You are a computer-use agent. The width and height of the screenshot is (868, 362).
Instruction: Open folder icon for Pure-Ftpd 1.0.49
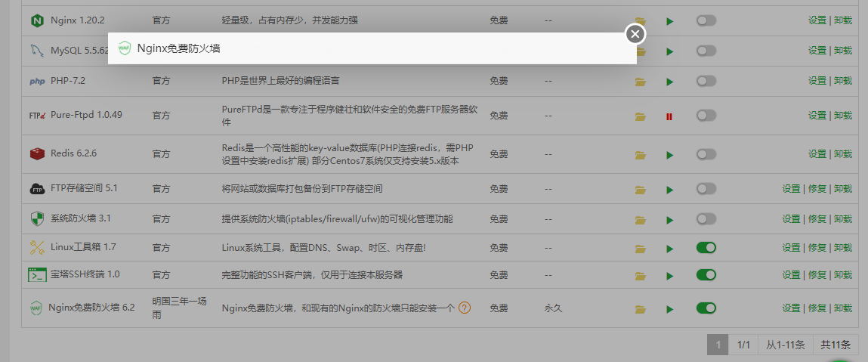click(641, 117)
